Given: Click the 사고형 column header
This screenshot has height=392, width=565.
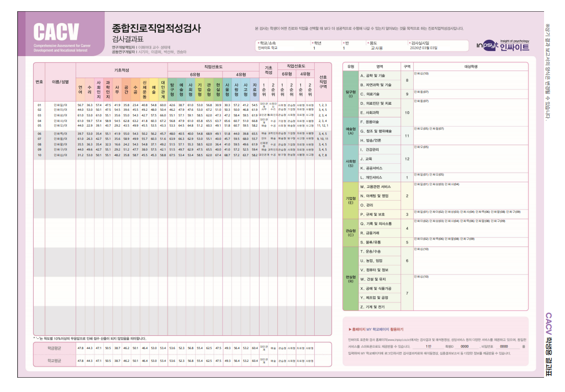Looking at the screenshot, I should pyautogui.click(x=246, y=90).
